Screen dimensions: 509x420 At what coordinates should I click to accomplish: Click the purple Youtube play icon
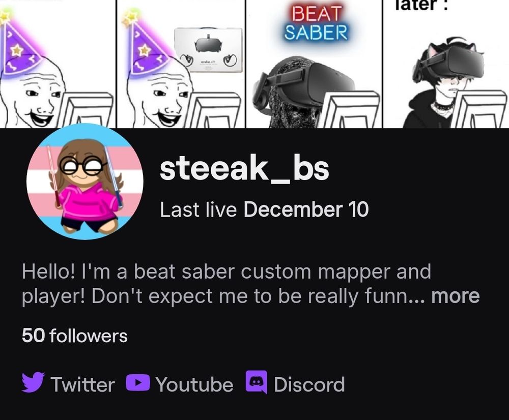pos(138,382)
